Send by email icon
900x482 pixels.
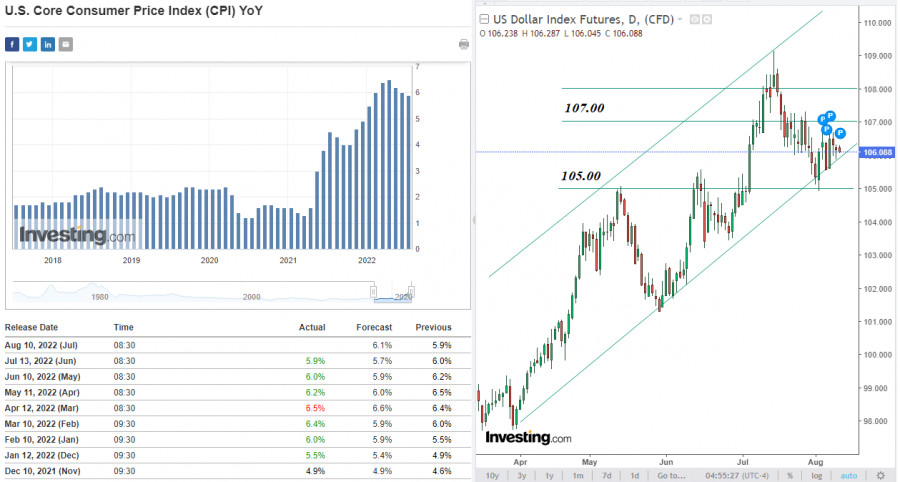coord(66,44)
